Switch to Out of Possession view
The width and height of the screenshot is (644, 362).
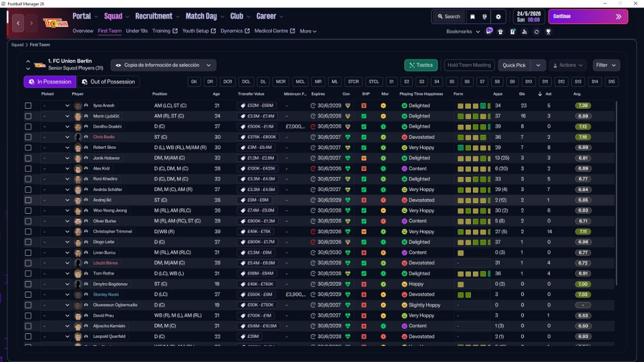(x=108, y=82)
